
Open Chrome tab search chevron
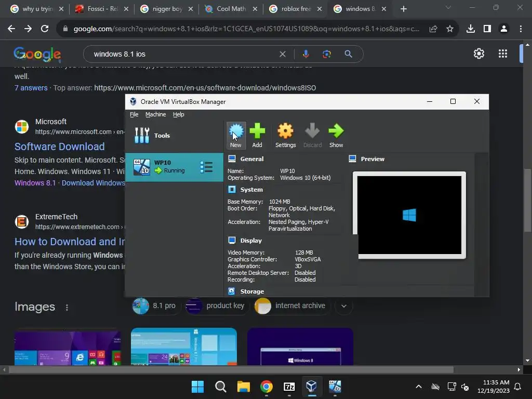point(448,7)
